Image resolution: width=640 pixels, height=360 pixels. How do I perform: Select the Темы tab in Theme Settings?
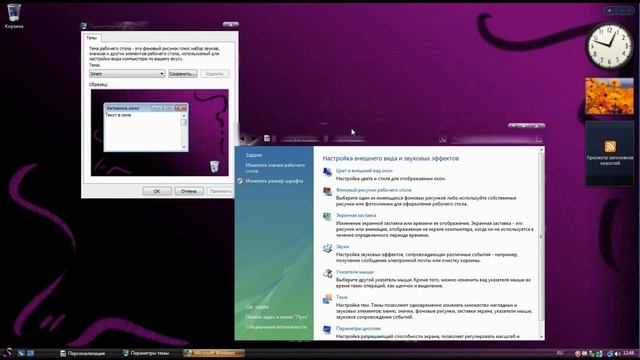click(x=91, y=38)
